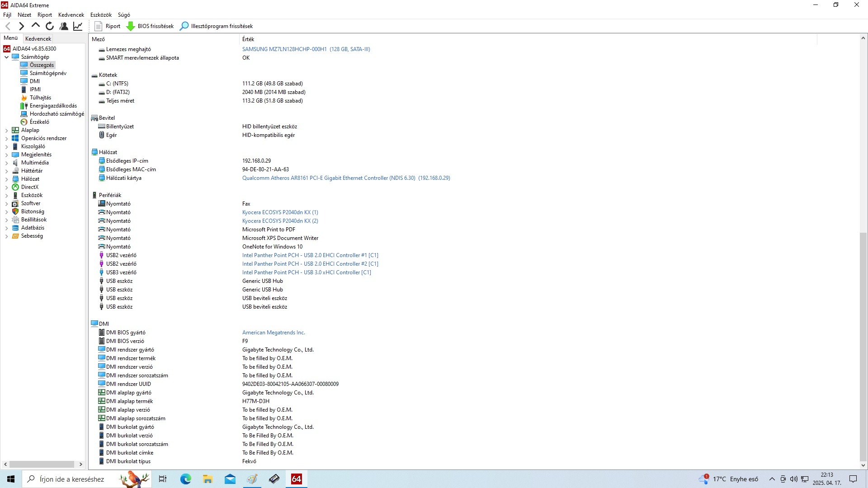Select the Túlhajtás tree item

[40, 98]
